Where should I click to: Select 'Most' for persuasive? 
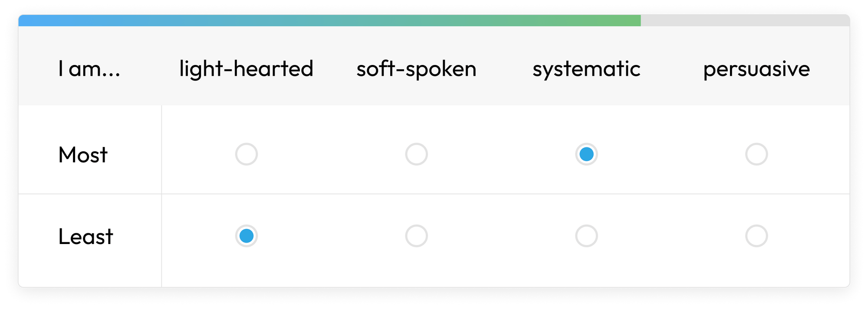756,153
